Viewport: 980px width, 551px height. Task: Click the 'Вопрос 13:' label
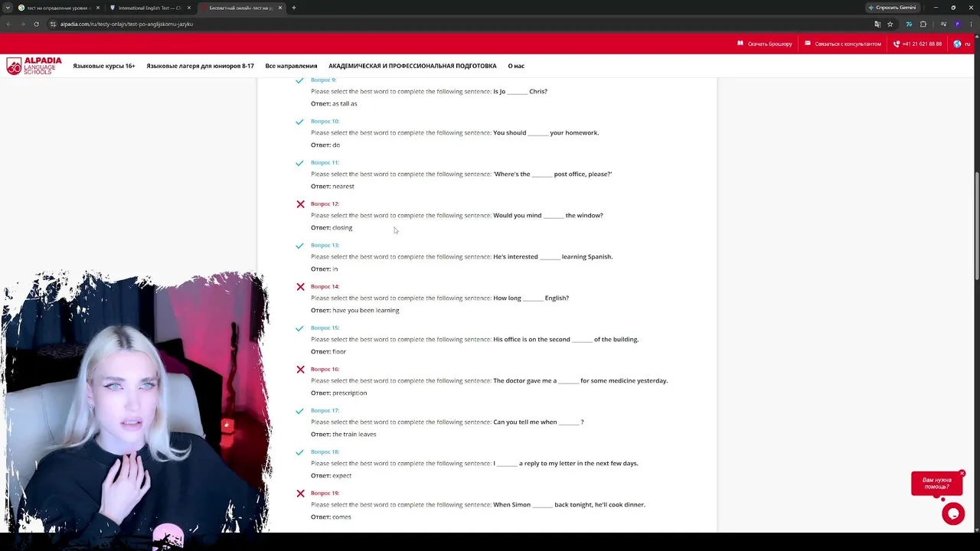tap(325, 245)
